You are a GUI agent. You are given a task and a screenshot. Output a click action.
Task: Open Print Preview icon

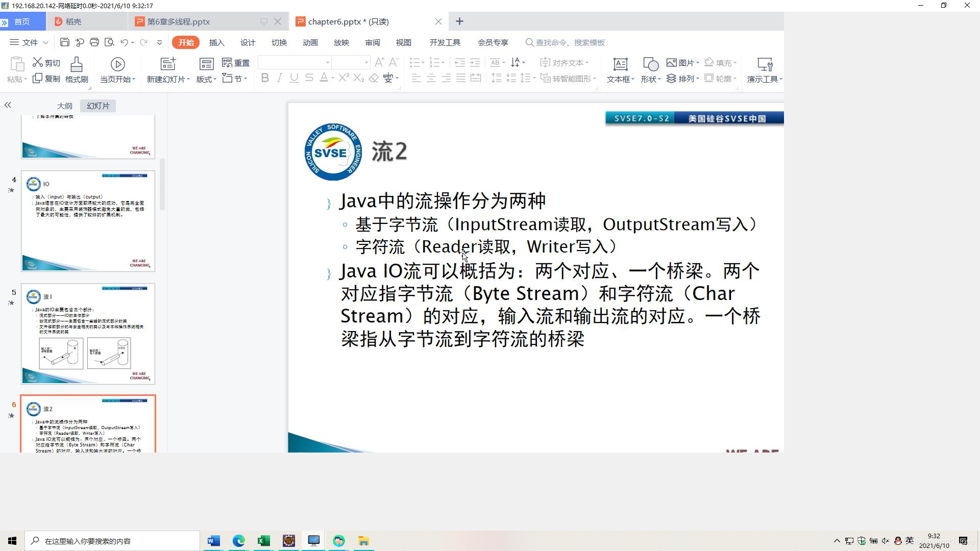[x=109, y=42]
